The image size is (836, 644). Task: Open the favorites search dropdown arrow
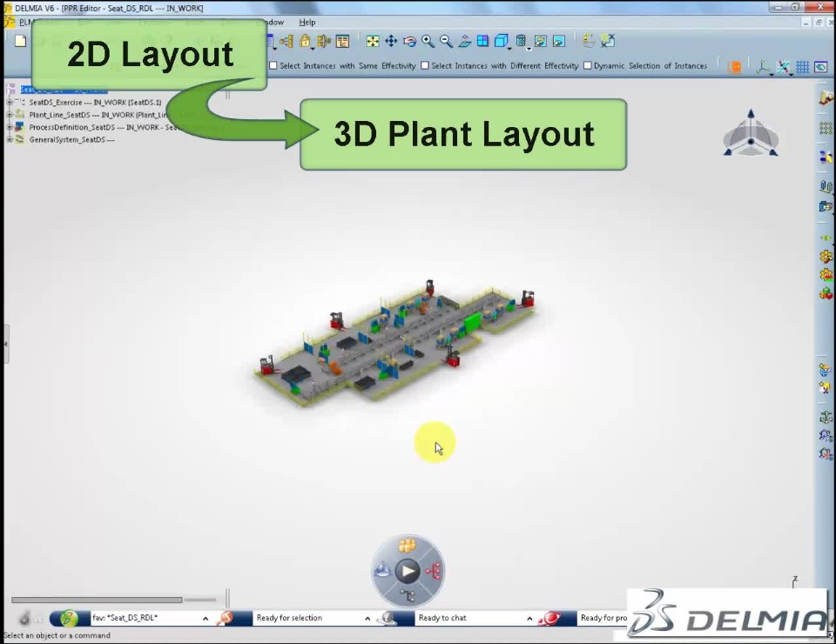[206, 619]
